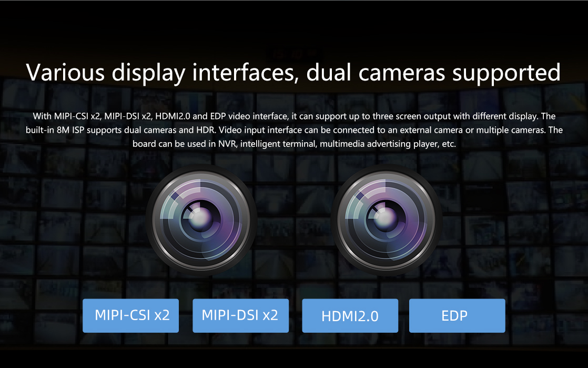Click "HDMI2.0" in the description paragraph
Viewport: 588px width, 368px height.
173,116
